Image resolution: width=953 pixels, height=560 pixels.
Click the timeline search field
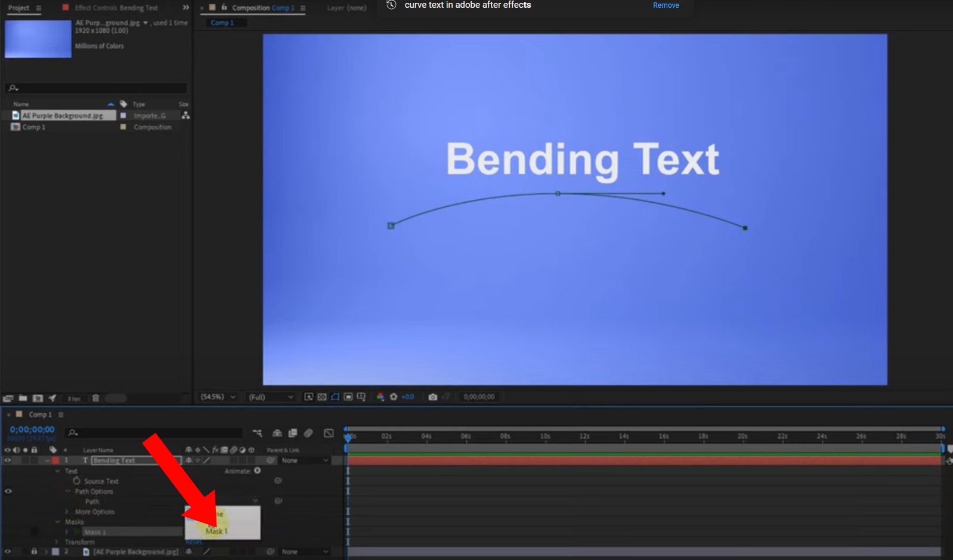154,433
